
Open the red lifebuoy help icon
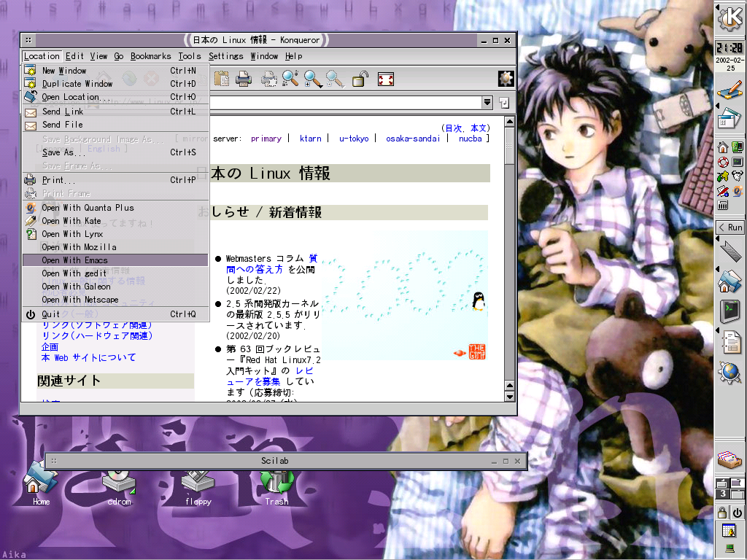pyautogui.click(x=723, y=162)
